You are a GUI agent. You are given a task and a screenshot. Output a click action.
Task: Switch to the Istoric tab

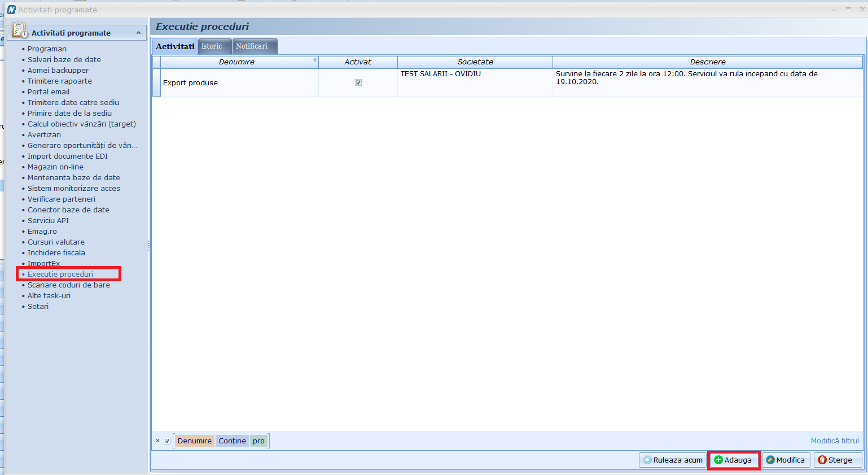pos(212,46)
